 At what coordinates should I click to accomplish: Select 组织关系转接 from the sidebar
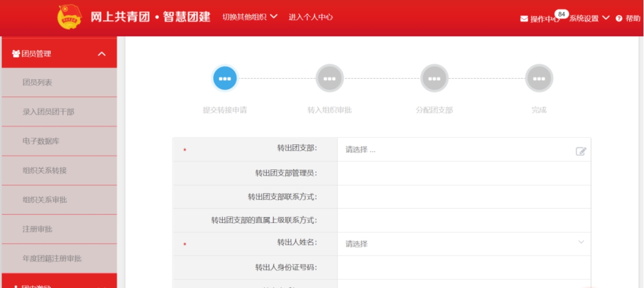45,170
